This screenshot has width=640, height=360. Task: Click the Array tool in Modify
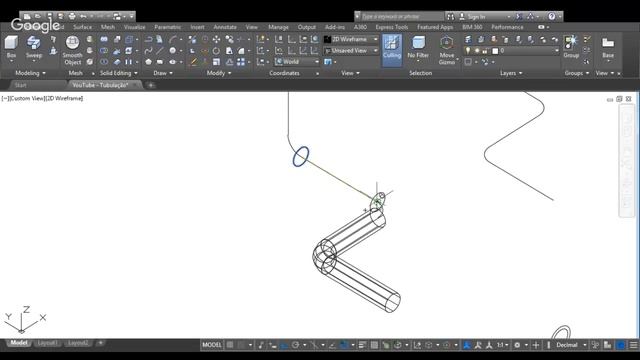[241, 62]
